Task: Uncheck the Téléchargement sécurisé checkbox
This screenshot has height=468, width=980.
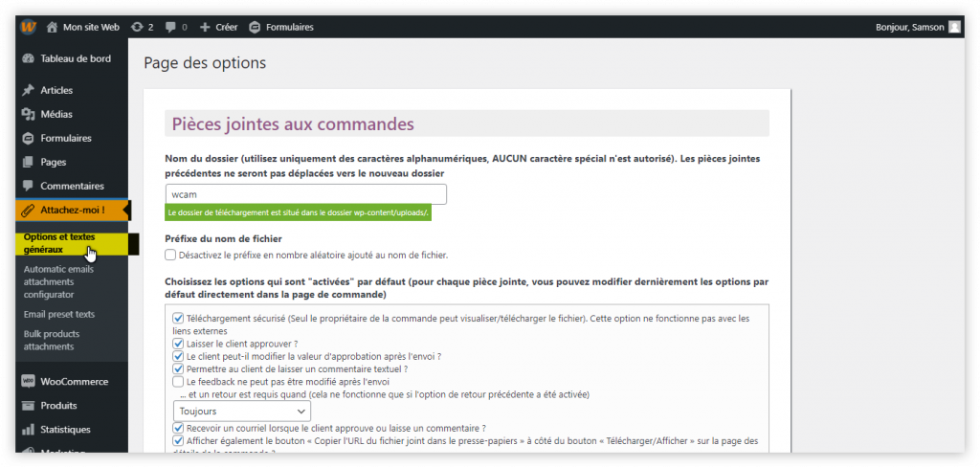Action: tap(178, 318)
